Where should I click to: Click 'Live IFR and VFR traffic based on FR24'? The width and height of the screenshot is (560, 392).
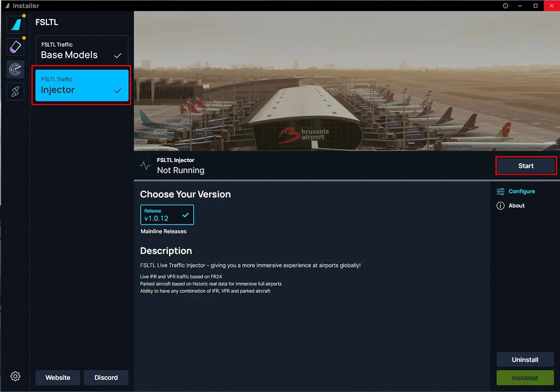click(x=181, y=276)
